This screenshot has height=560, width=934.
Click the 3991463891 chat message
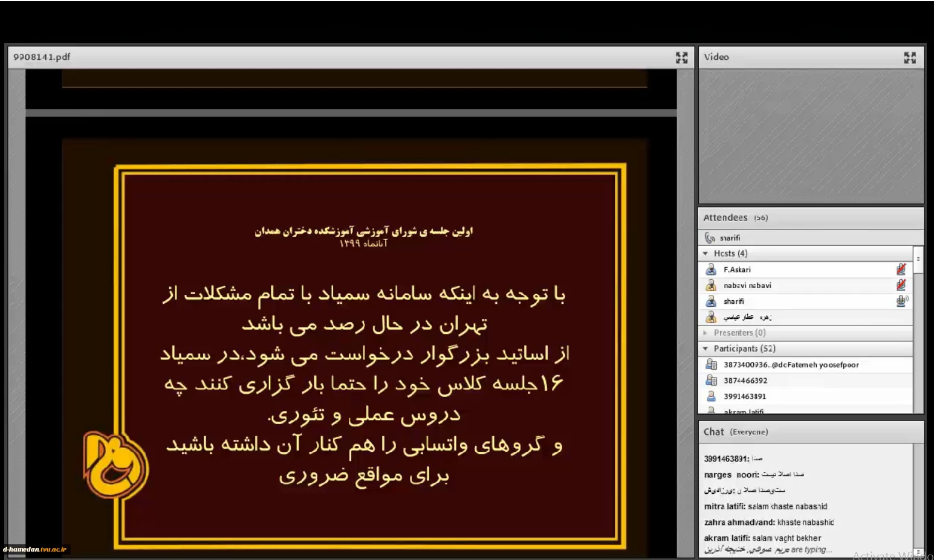[733, 459]
